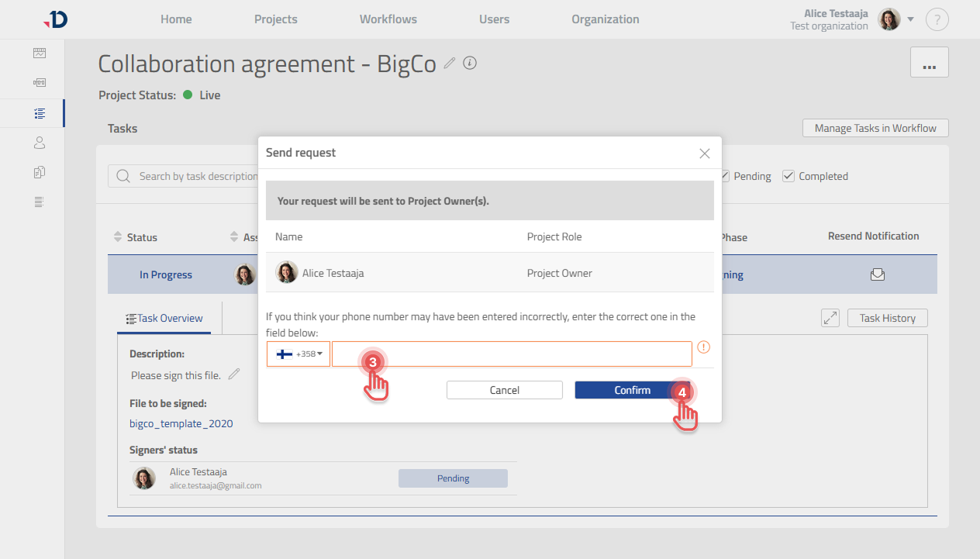Click the resend notification envelope icon
This screenshot has height=559, width=980.
[878, 274]
